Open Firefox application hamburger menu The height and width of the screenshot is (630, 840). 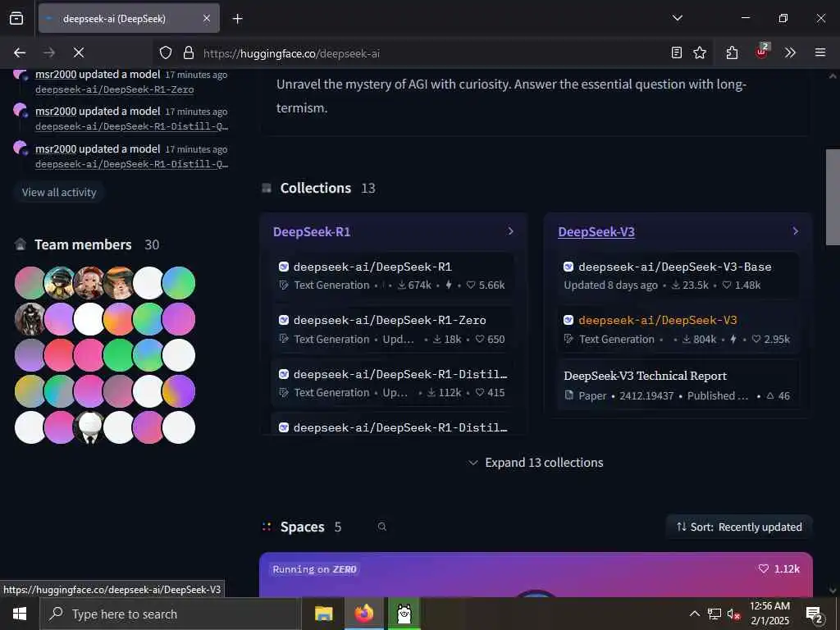click(819, 52)
